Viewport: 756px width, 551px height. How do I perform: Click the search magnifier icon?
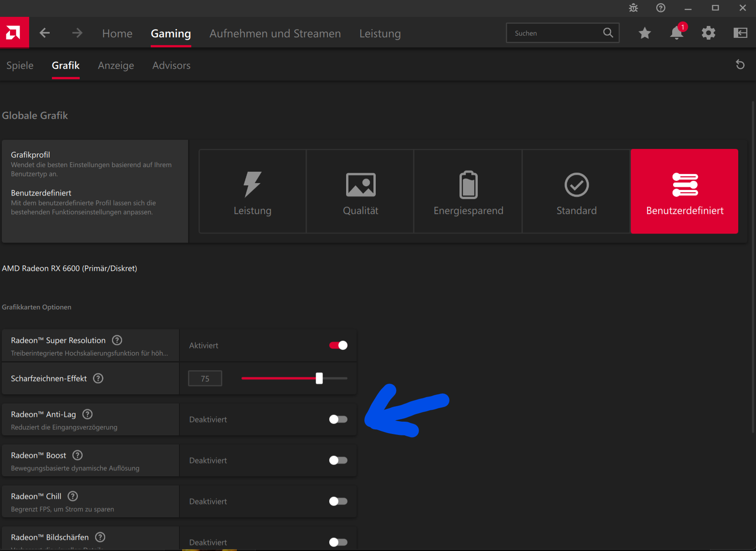[608, 33]
